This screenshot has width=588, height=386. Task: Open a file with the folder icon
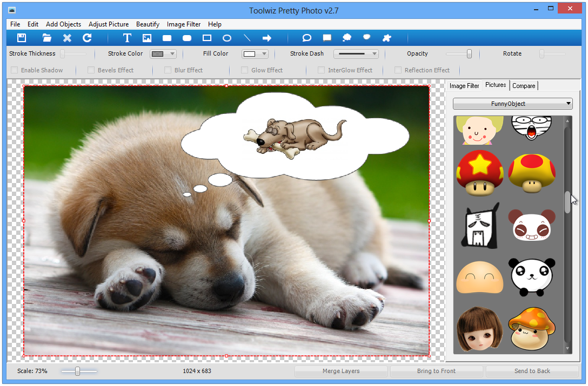coord(47,38)
